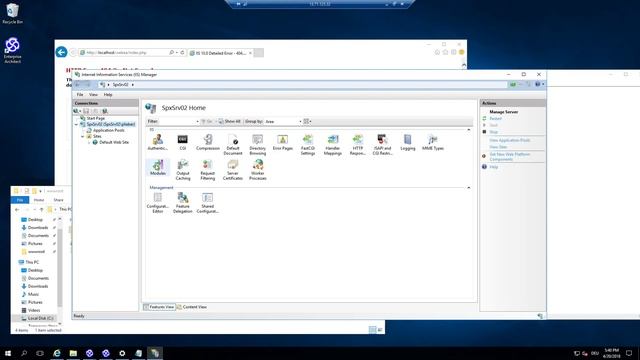Open the Windows Start menu
Viewport: 640px width, 360px height.
coord(8,353)
